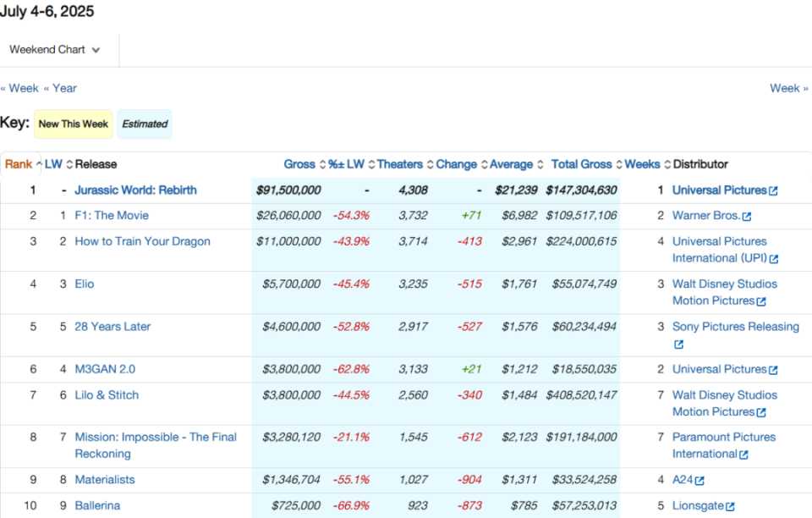Click the Ballerina average $785

click(524, 505)
